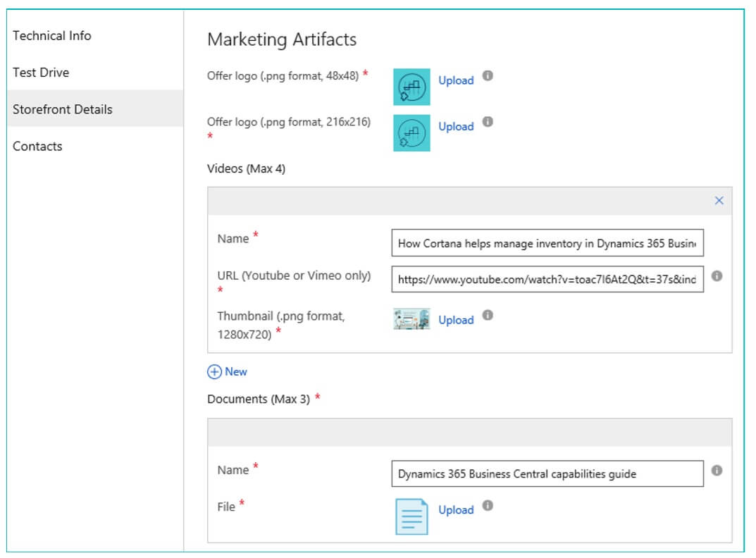Click the document file icon
The height and width of the screenshot is (558, 756).
tap(411, 516)
